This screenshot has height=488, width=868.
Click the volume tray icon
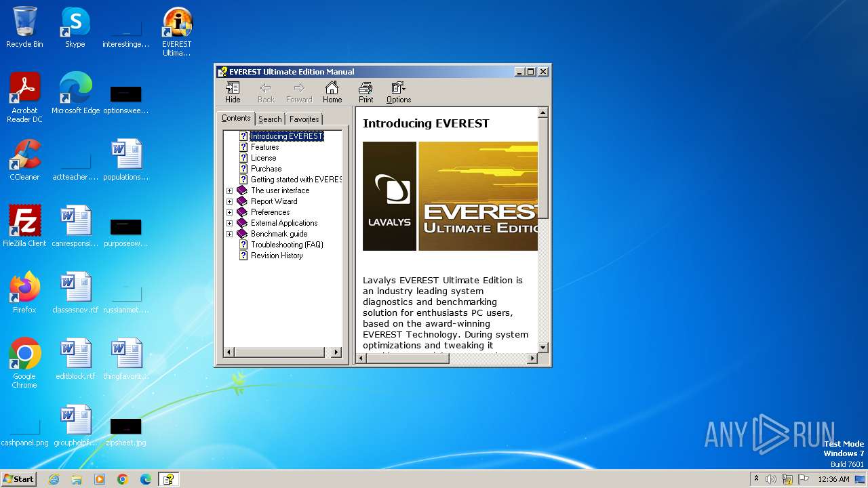770,479
